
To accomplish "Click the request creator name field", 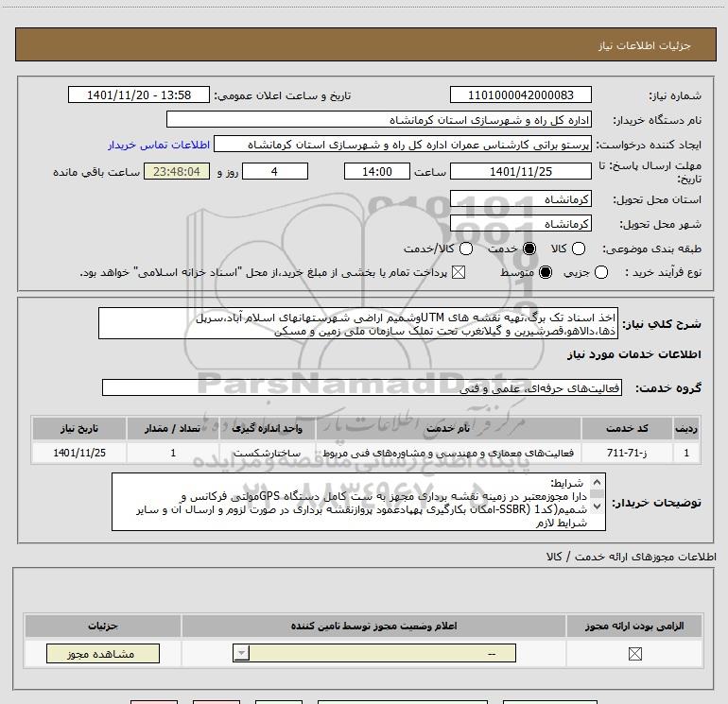I will (403, 145).
